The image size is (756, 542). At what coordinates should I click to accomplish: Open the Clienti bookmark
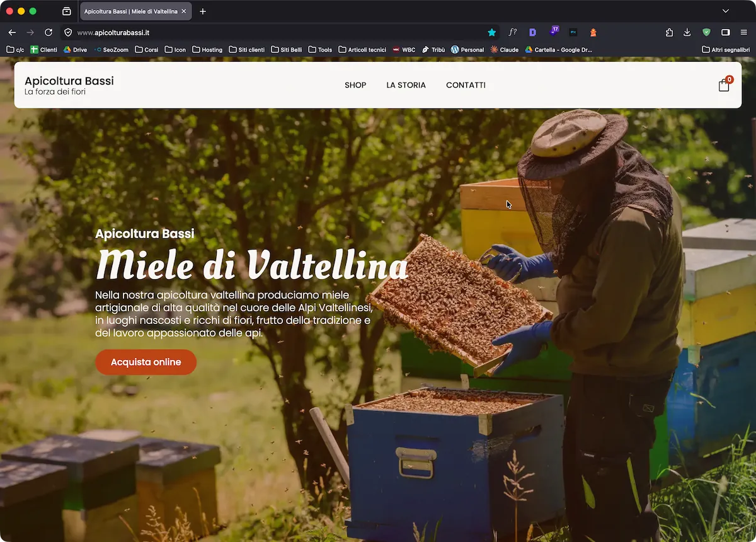pos(44,50)
